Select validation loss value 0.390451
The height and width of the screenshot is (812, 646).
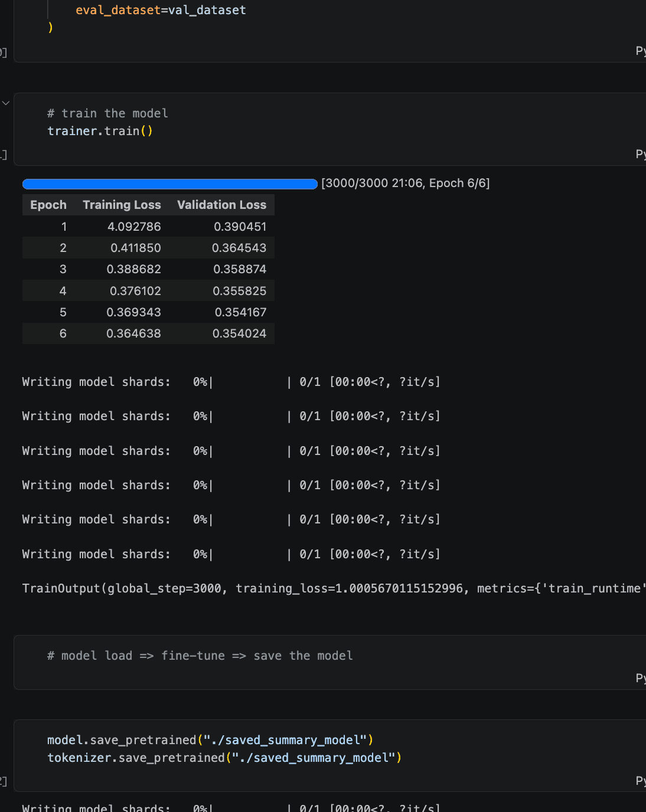(240, 227)
